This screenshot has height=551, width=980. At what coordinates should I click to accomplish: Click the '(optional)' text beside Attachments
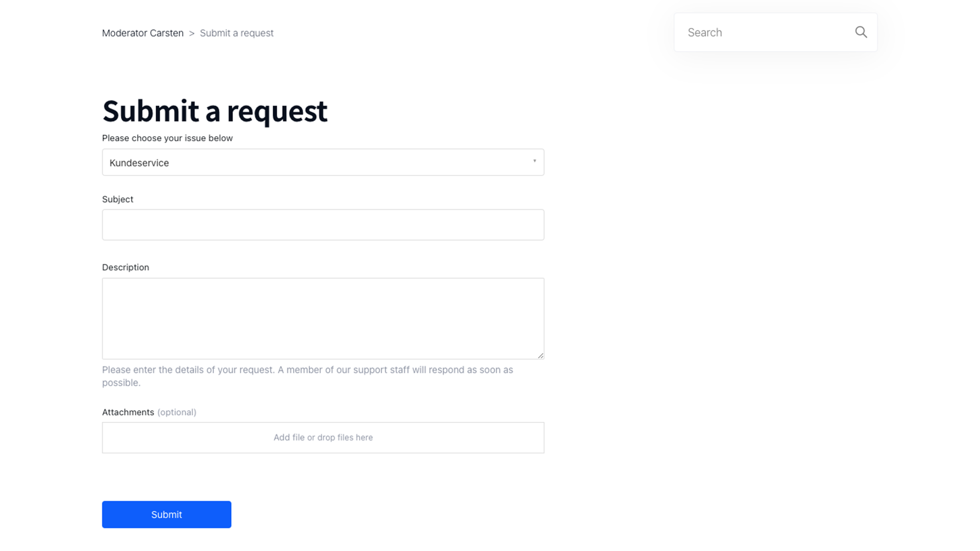177,412
